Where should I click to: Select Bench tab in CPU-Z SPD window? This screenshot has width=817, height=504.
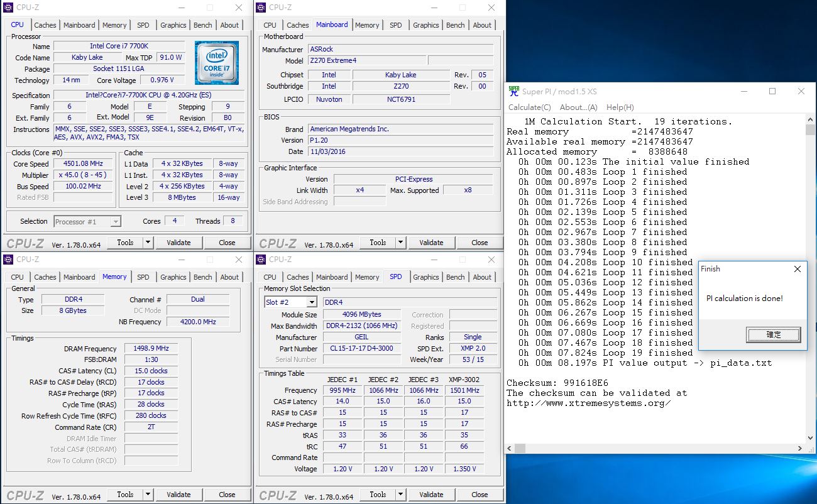click(x=456, y=277)
